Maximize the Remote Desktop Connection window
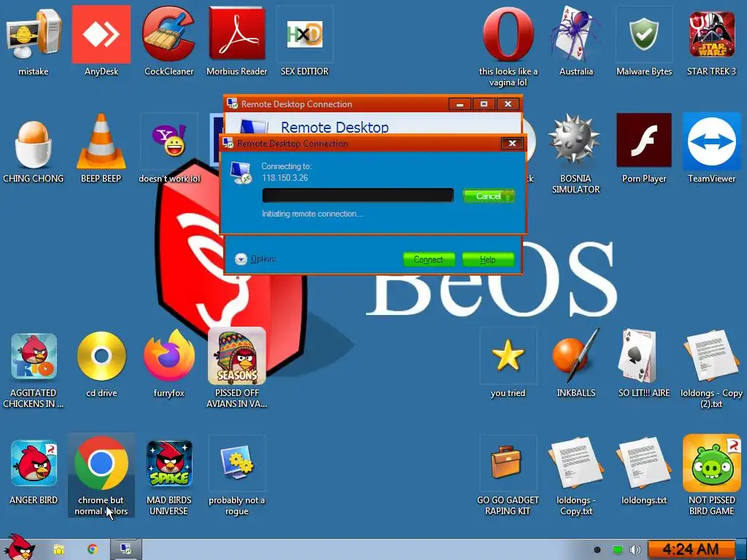747x560 pixels. coord(484,104)
